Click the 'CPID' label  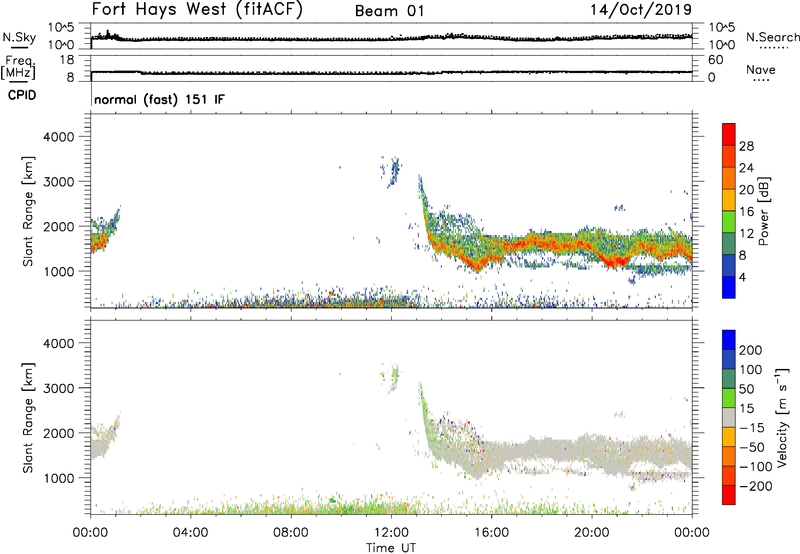point(22,95)
